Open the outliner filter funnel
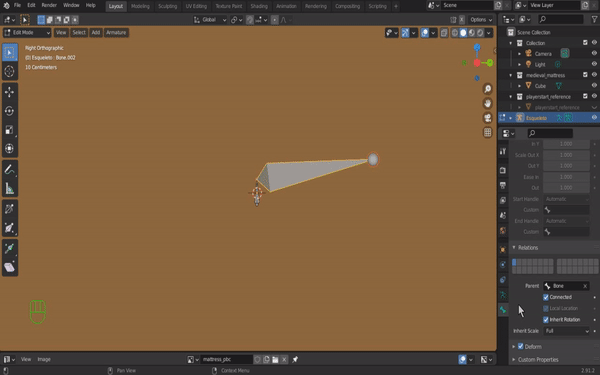Image resolution: width=600 pixels, height=375 pixels. [594, 19]
